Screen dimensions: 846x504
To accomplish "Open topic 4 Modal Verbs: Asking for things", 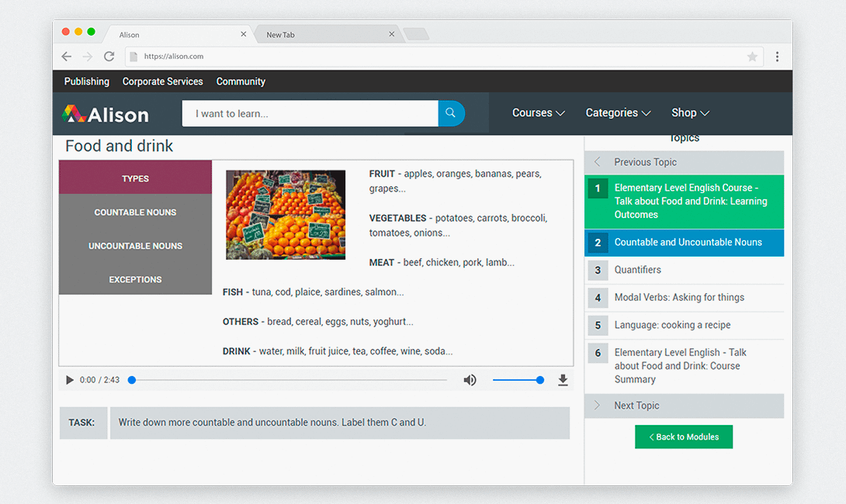I will pos(684,298).
